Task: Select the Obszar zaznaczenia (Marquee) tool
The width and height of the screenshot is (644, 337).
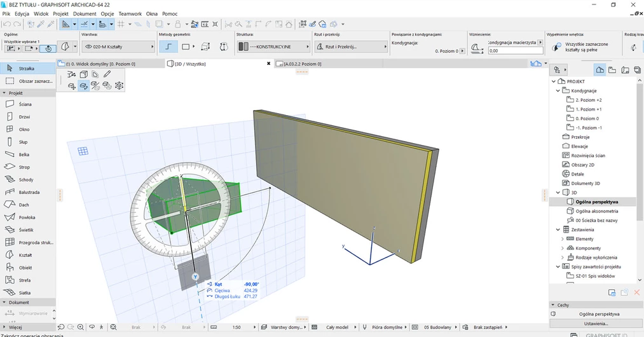Action: [27, 81]
